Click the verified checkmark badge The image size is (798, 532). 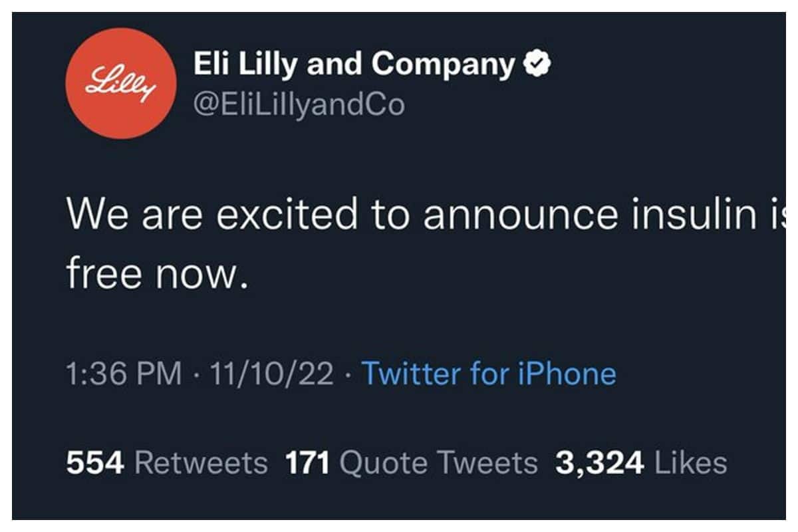[x=537, y=64]
